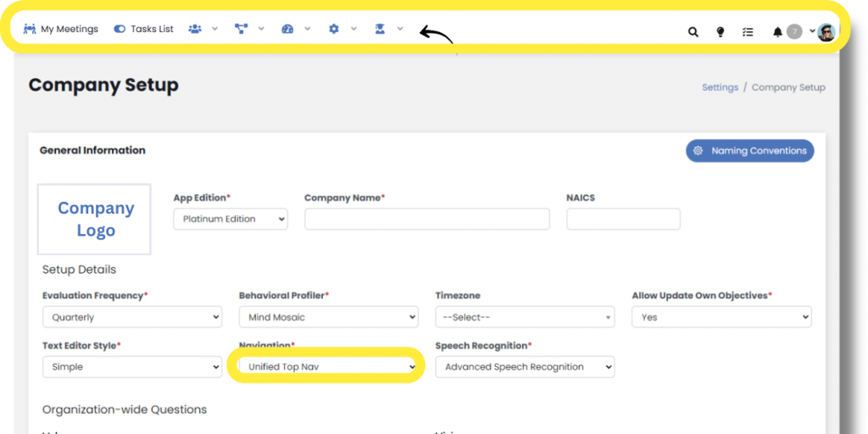Viewport: 868px width, 434px height.
Task: Expand the Speech Recognition dropdown
Action: pyautogui.click(x=525, y=367)
